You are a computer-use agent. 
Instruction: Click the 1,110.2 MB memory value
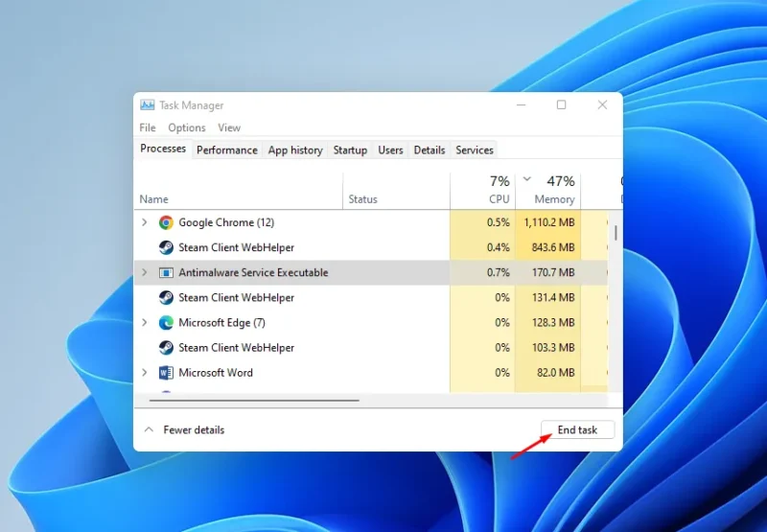coord(548,222)
